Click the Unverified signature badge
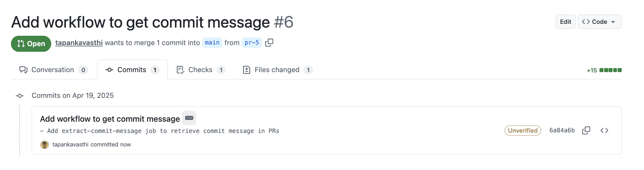Viewport: 644px width, 170px height. (523, 130)
